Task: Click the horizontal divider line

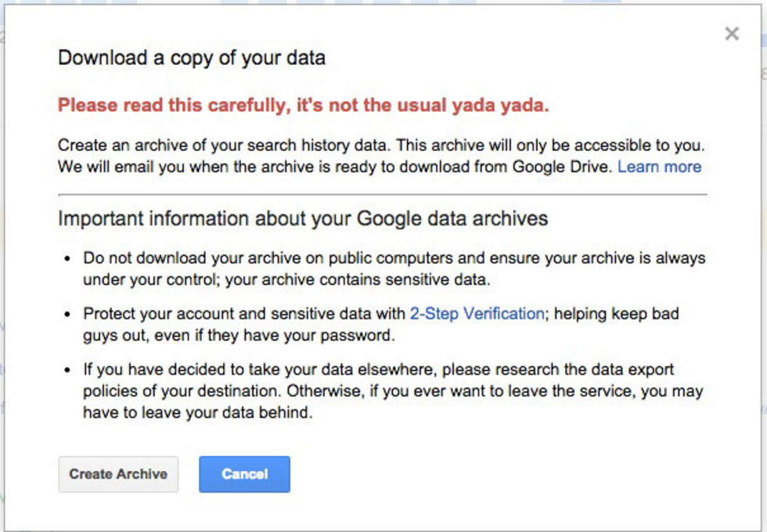Action: (x=382, y=194)
